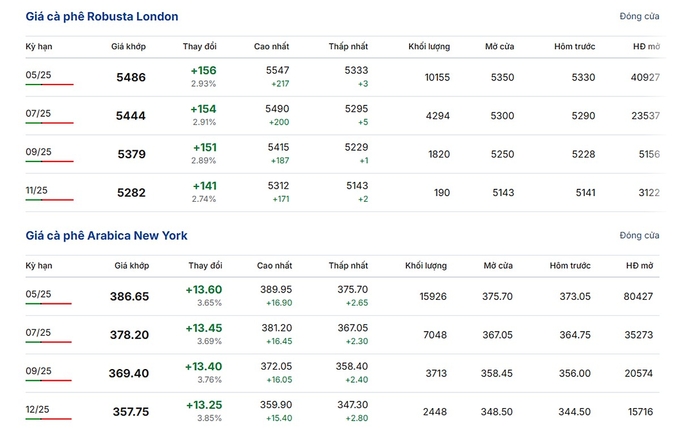The width and height of the screenshot is (680, 428).
Task: Click the matched price 5379
Action: tap(132, 154)
